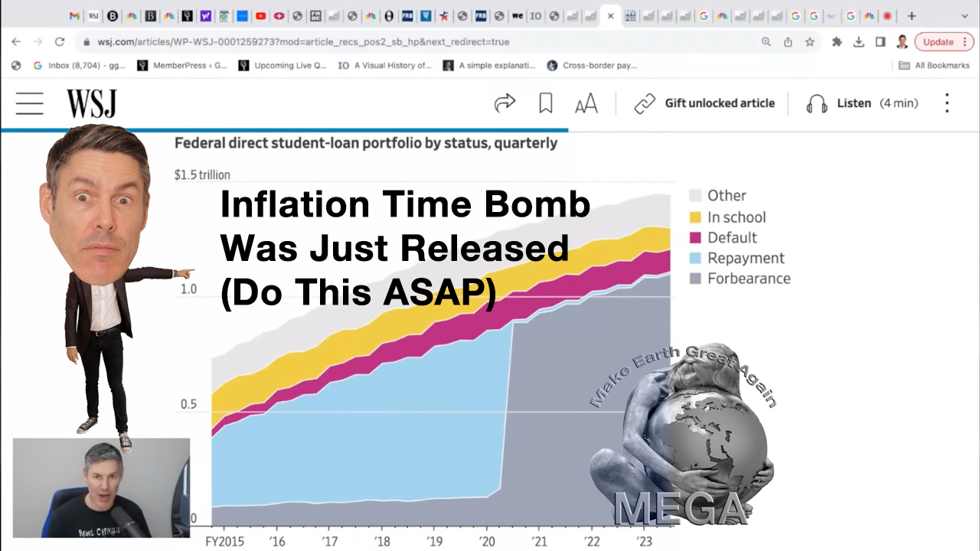Reload the page with the refresh icon
The width and height of the screenshot is (980, 551).
pos(60,42)
